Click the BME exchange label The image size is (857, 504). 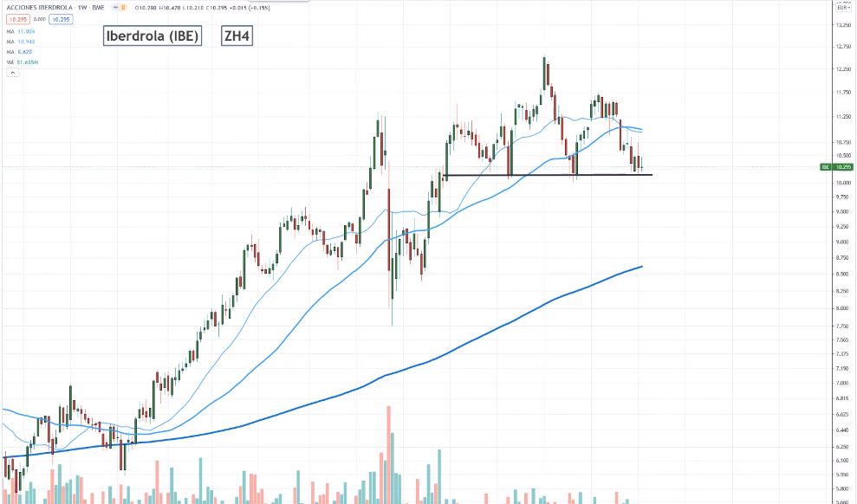pos(97,7)
